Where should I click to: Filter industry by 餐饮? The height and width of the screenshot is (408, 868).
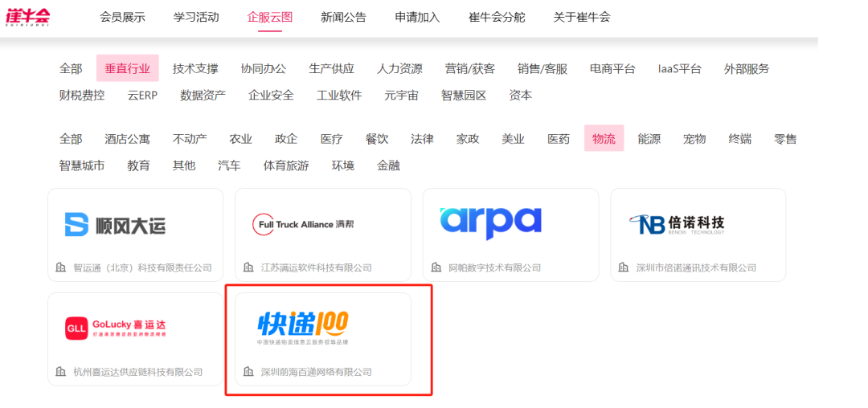coord(377,139)
